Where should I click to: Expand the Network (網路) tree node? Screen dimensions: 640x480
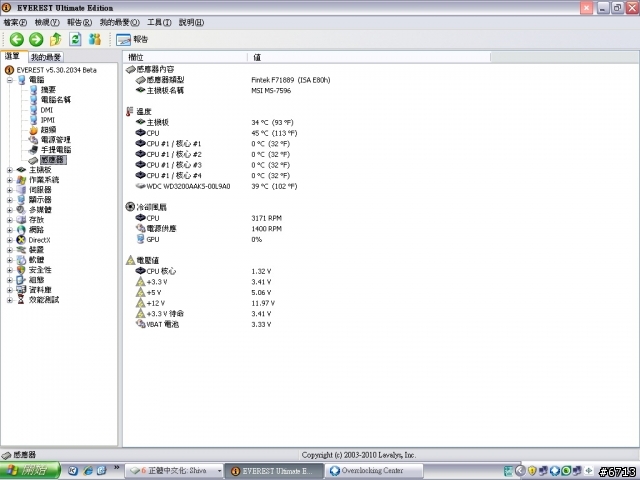tap(10, 230)
